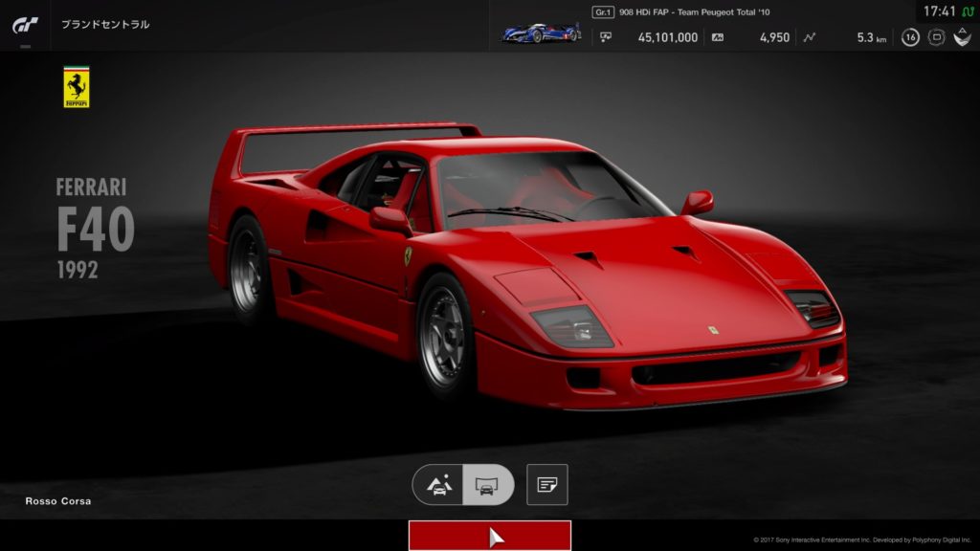
Task: Click the '17:41' clock
Action: pos(940,11)
